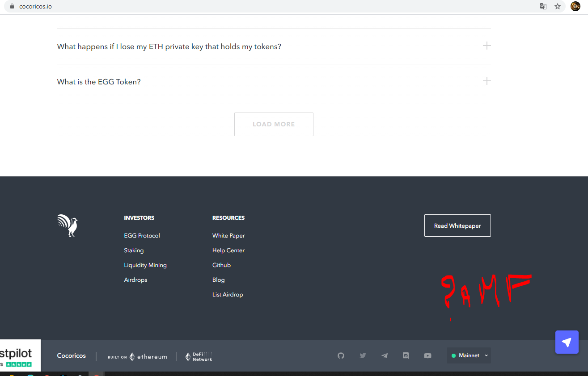
Task: Click the Cocoricos footer brand text
Action: click(x=72, y=356)
